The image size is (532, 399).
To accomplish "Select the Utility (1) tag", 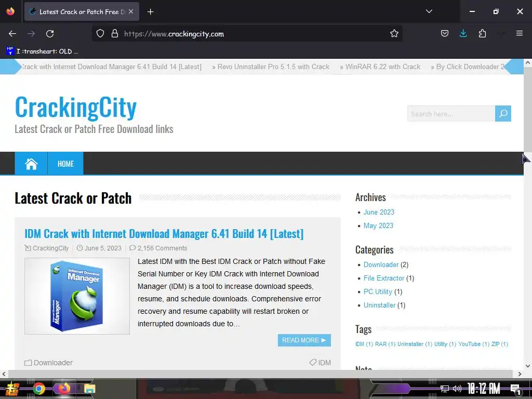I will click(x=445, y=344).
